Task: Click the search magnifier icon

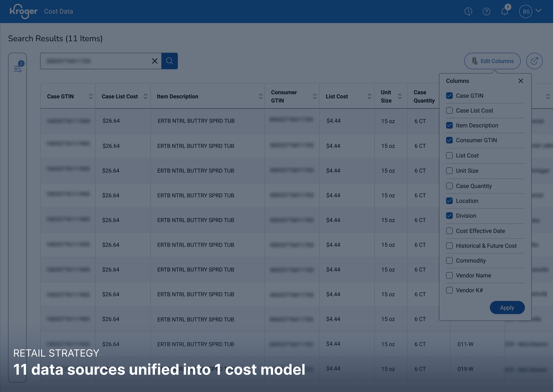Action: click(170, 61)
